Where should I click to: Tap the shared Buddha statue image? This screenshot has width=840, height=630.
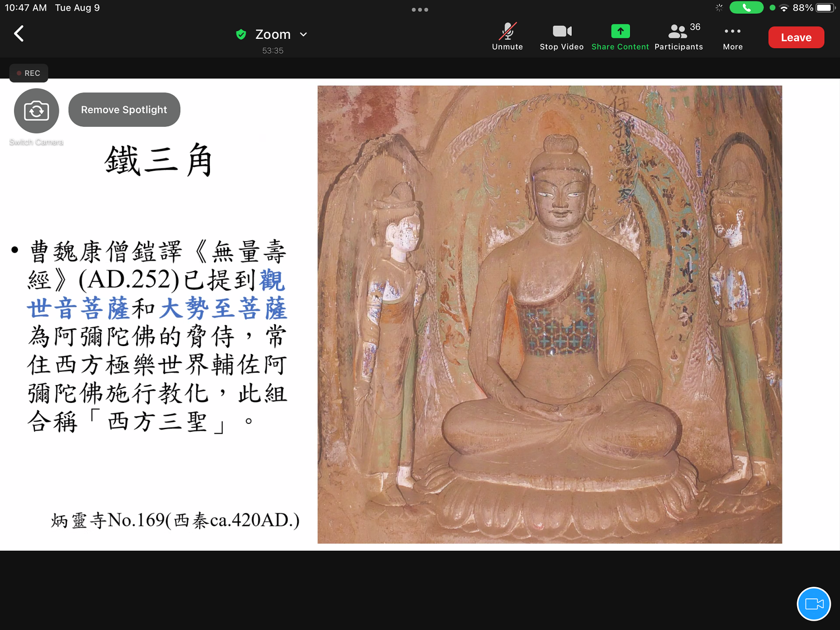point(550,315)
